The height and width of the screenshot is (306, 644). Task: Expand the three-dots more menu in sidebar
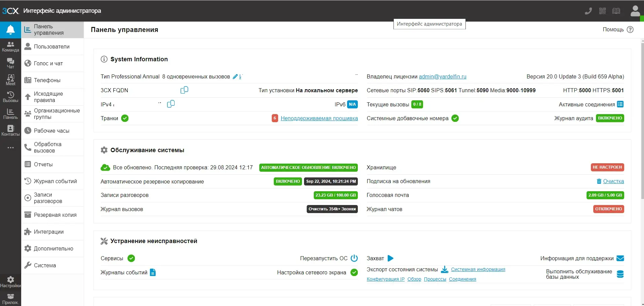(10, 148)
